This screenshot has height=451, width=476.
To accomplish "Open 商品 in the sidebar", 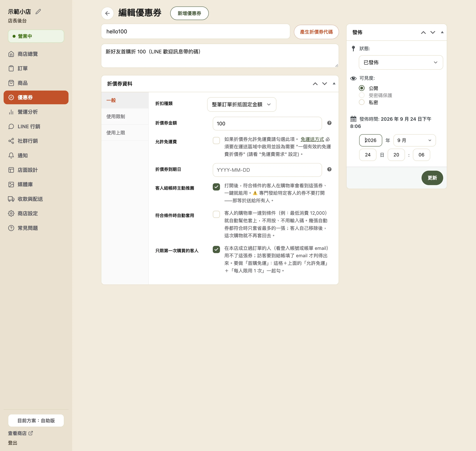I will click(36, 83).
